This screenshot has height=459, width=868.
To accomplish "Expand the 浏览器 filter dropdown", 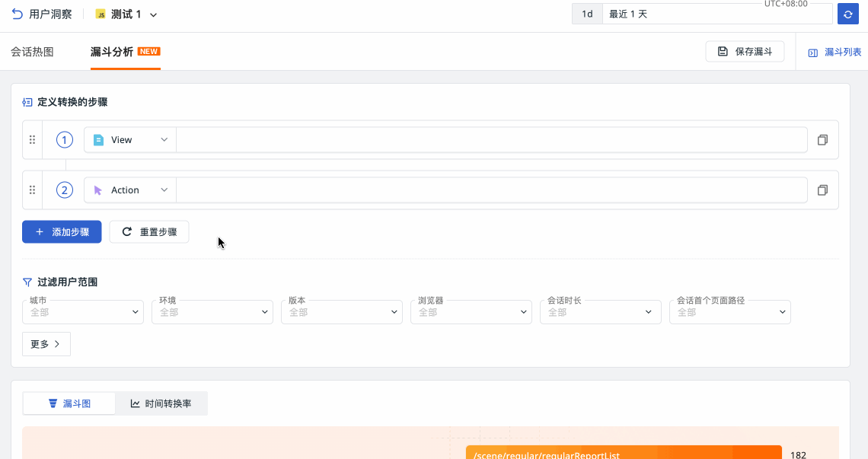I will (x=471, y=312).
